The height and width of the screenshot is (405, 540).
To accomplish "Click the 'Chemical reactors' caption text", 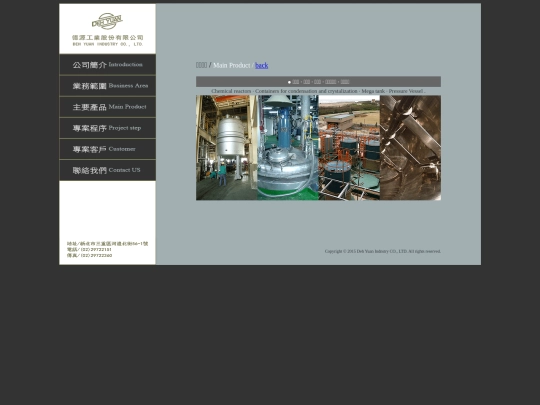I will 231,91.
